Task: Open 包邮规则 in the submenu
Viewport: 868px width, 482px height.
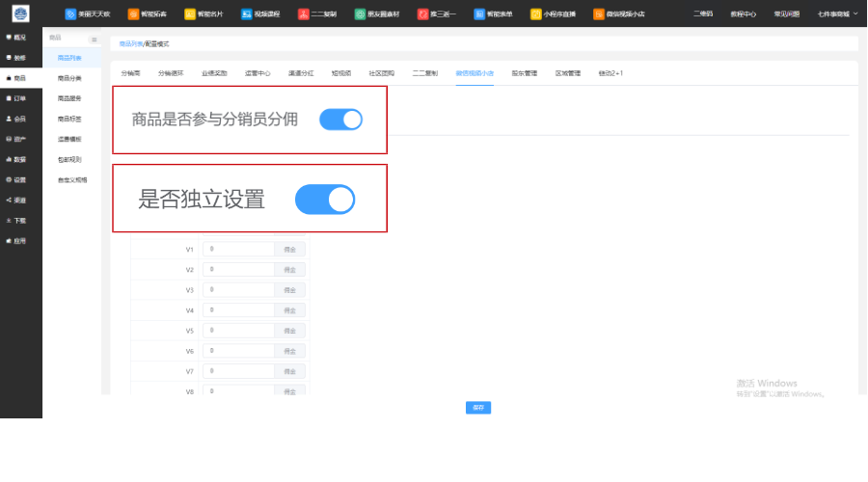Action: point(69,159)
